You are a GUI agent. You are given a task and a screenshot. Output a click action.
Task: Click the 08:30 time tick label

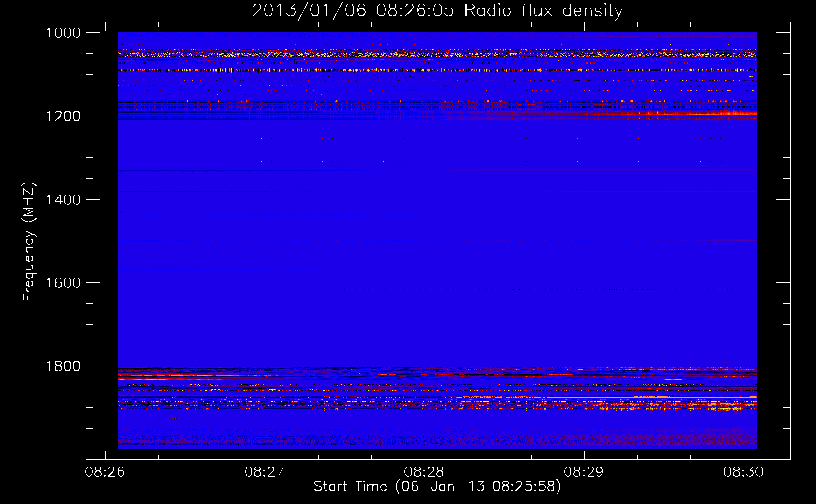click(x=743, y=472)
